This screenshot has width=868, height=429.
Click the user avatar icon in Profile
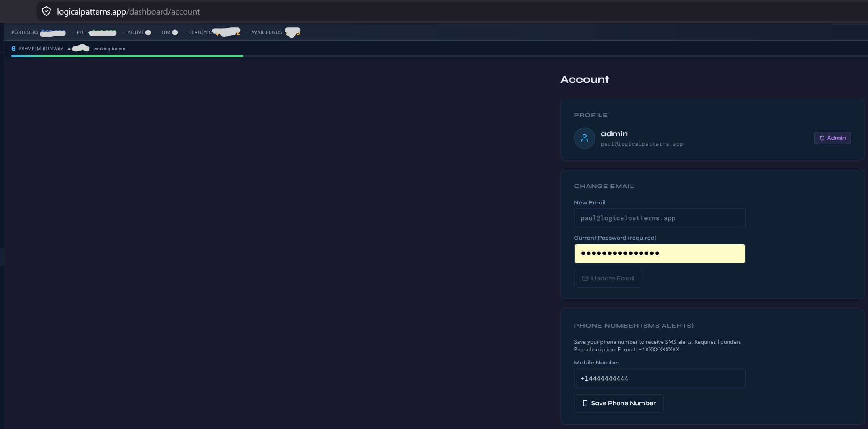[584, 138]
